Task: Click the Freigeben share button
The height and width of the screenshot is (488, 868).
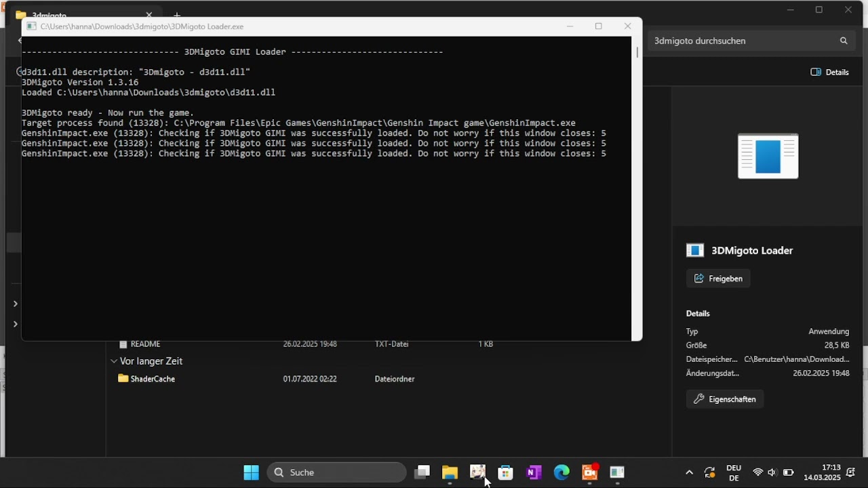Action: (x=718, y=279)
